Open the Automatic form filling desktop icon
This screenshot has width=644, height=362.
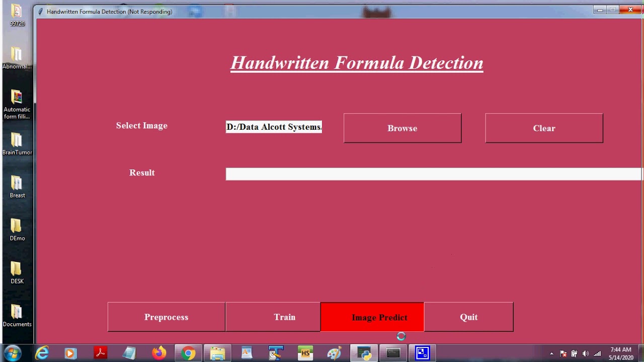(x=17, y=105)
